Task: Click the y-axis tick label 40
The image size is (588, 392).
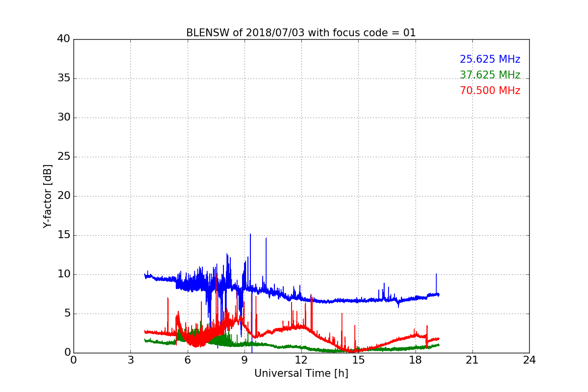Action: pyautogui.click(x=63, y=39)
